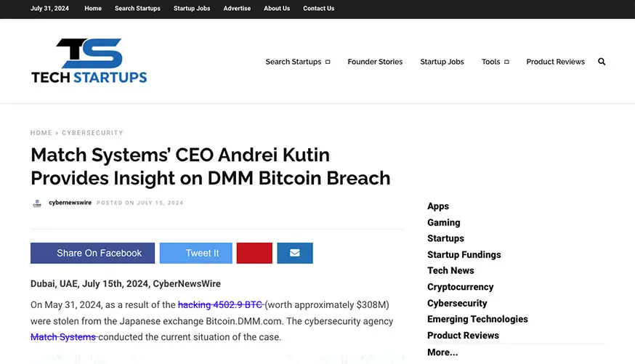Click the cybernewswire author avatar

point(37,203)
